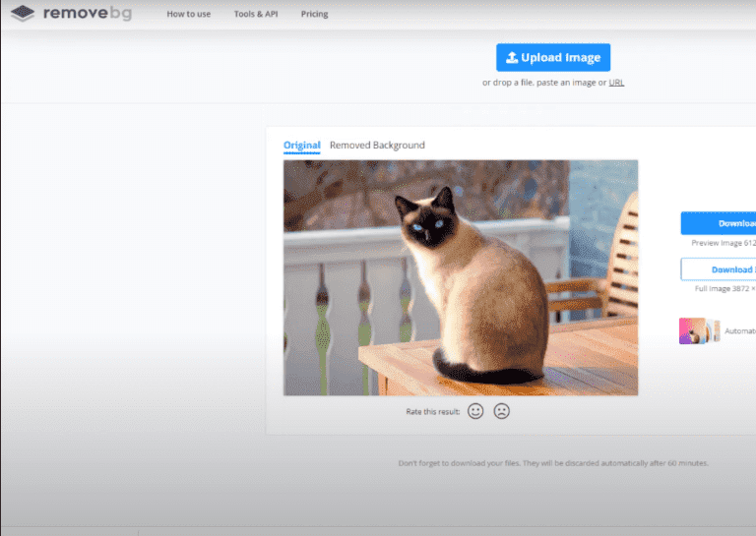
Task: Click the URL link under upload button
Action: 616,83
